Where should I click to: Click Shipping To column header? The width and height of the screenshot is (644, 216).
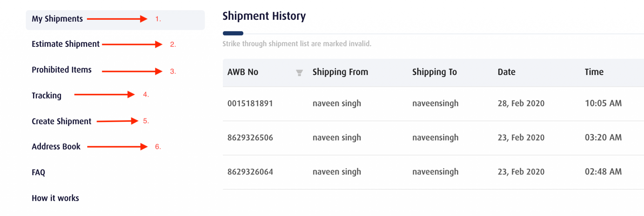[x=434, y=72]
